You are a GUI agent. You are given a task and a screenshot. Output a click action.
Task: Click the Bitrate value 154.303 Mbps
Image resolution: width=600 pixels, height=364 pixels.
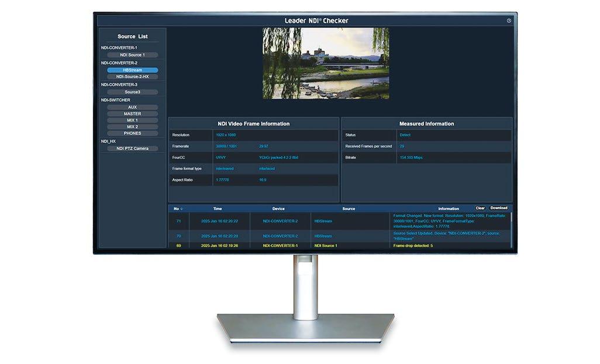411,158
